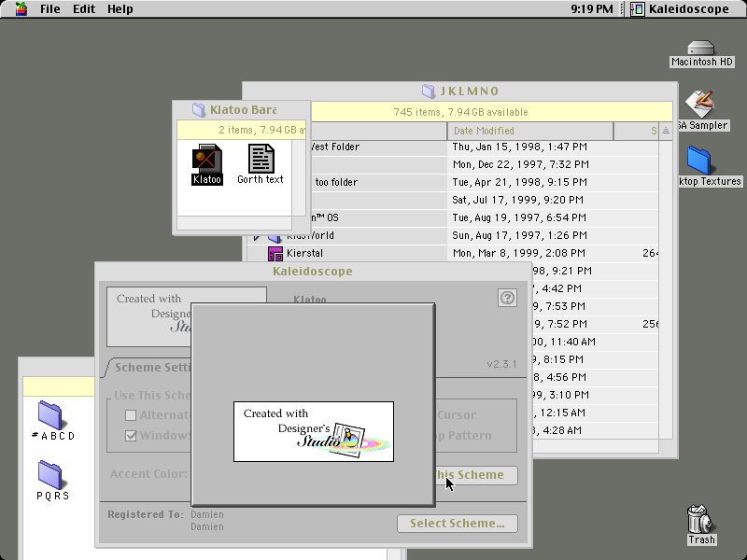747x560 pixels.
Task: Click the Klatoo Bara window vertical scrollbar
Action: pos(299,177)
